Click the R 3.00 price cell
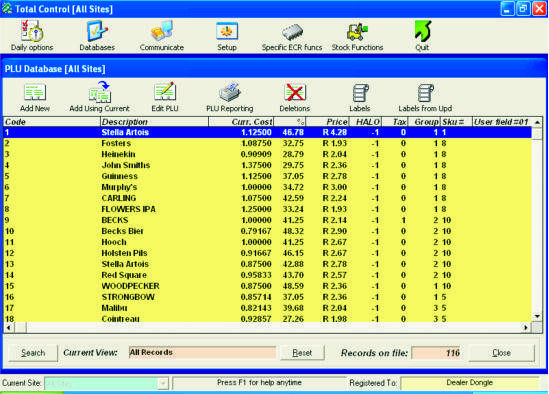549x394 pixels. point(335,187)
